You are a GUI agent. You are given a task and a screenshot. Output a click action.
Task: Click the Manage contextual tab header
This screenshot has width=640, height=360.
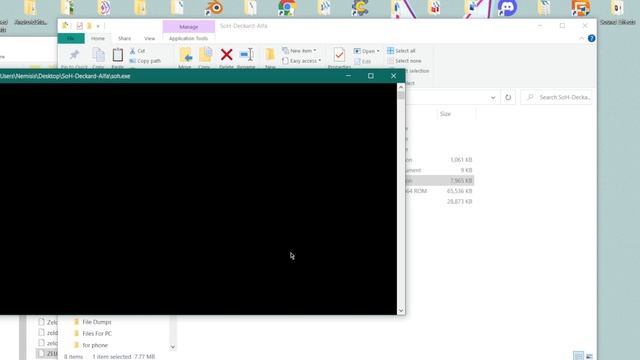[x=189, y=27]
